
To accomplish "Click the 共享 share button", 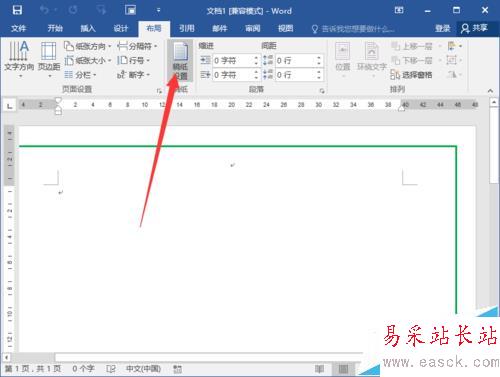I will point(474,28).
